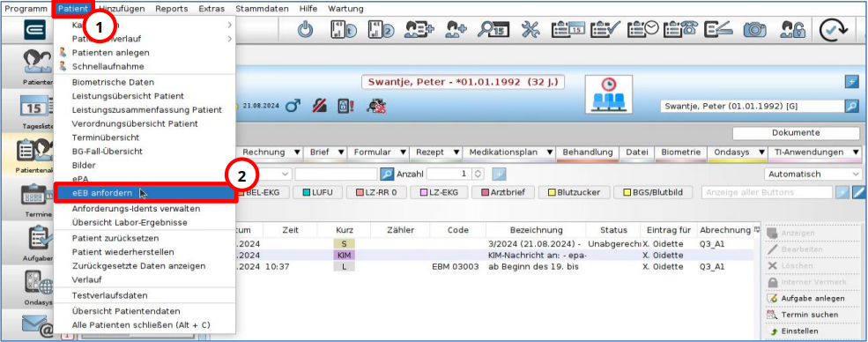Open the TI-Anwendungen dropdown tab

pos(815,152)
